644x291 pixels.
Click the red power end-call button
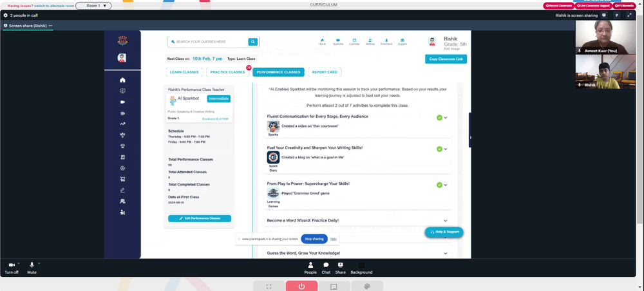(301, 286)
